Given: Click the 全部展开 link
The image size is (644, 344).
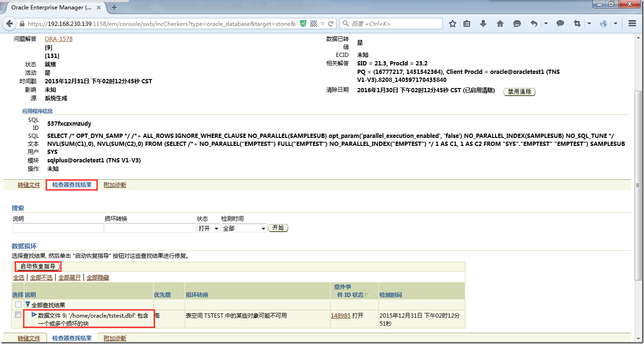Looking at the screenshot, I should 70,278.
